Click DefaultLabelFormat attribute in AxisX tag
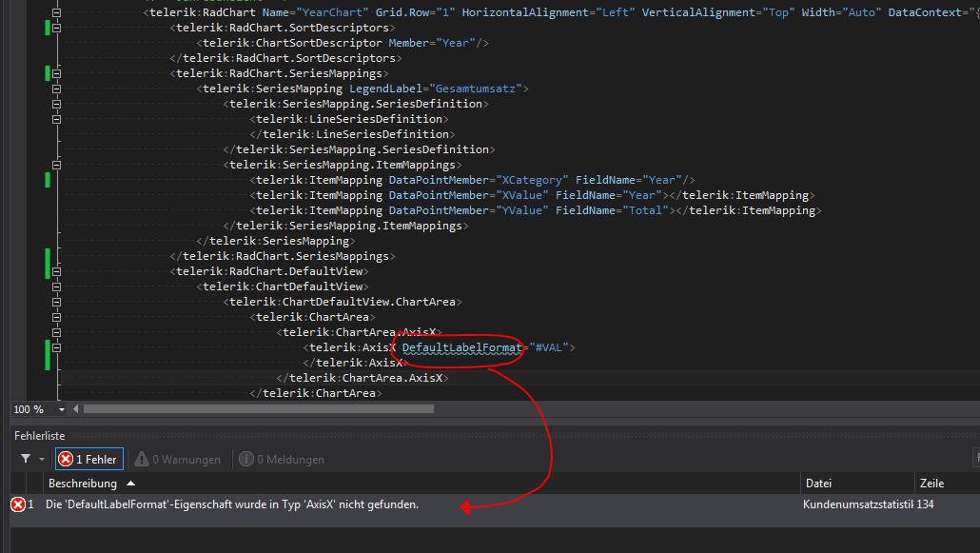The height and width of the screenshot is (553, 980). tap(461, 347)
